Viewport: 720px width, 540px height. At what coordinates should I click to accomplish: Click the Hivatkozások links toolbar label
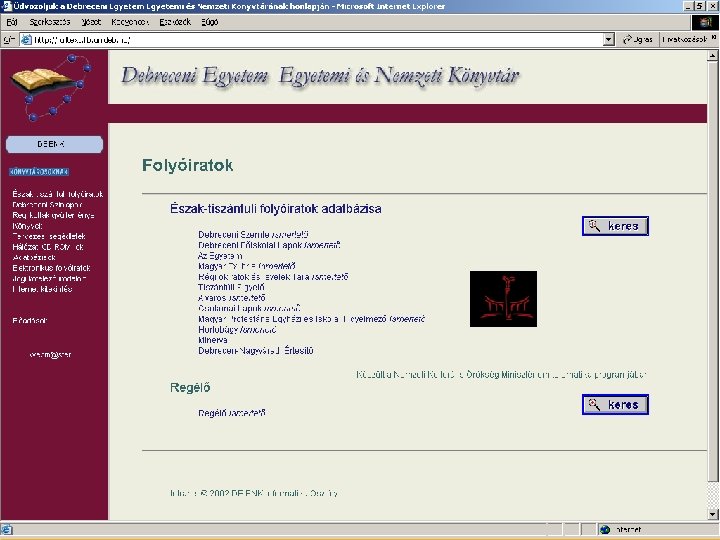click(x=685, y=40)
